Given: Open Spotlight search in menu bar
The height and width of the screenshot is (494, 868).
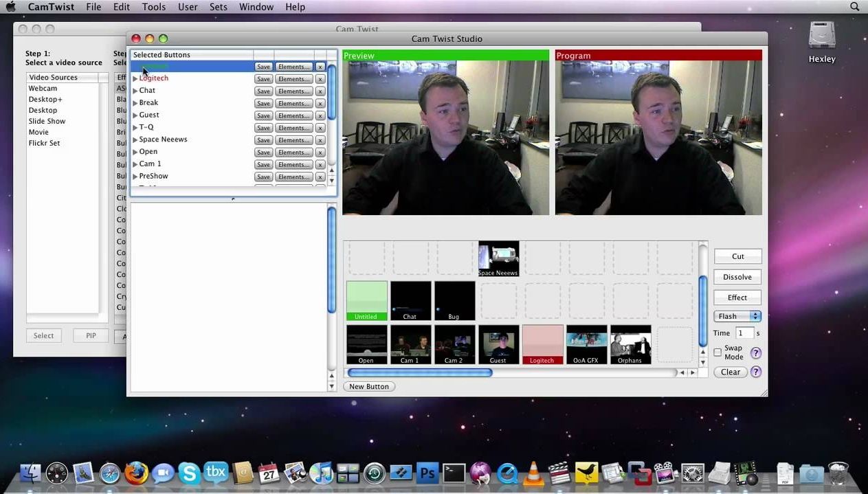Looking at the screenshot, I should coord(855,7).
